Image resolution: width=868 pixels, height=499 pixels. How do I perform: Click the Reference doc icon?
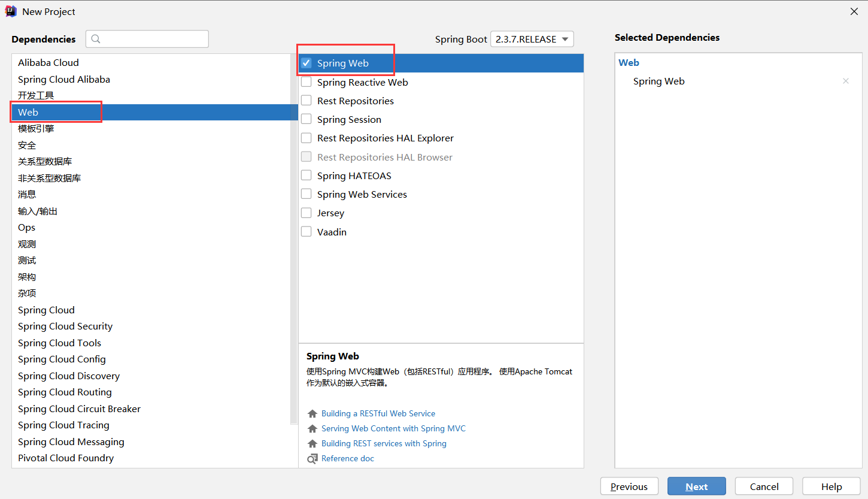pos(312,459)
